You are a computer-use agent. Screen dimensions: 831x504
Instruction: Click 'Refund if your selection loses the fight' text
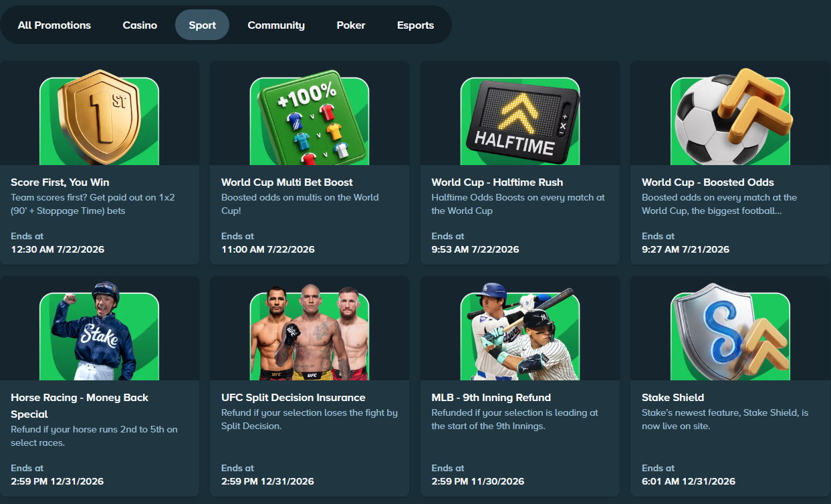(310, 420)
